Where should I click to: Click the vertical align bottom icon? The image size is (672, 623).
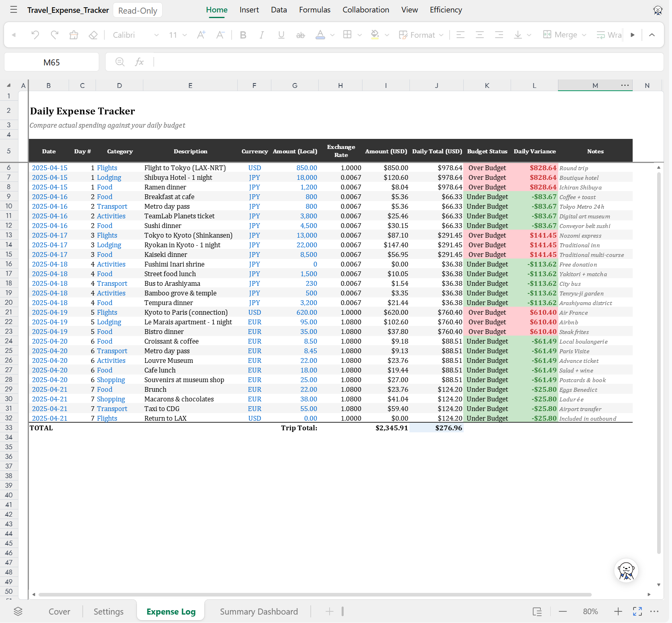[518, 35]
